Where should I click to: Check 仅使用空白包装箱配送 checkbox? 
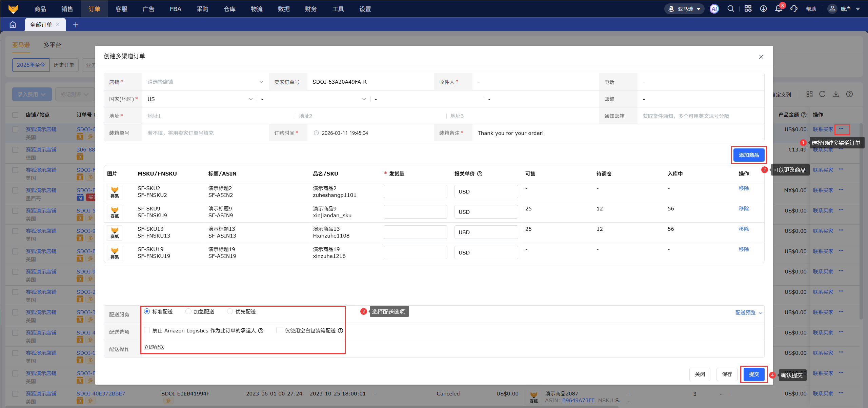(x=279, y=330)
